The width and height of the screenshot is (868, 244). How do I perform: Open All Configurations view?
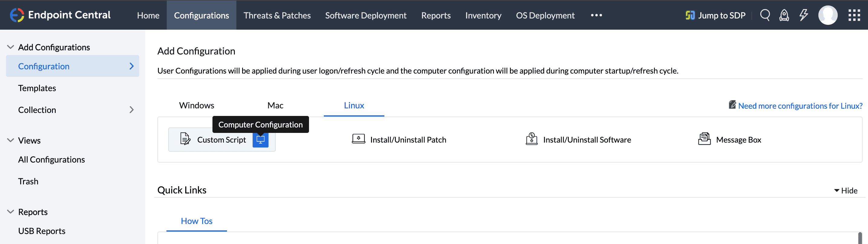tap(51, 160)
